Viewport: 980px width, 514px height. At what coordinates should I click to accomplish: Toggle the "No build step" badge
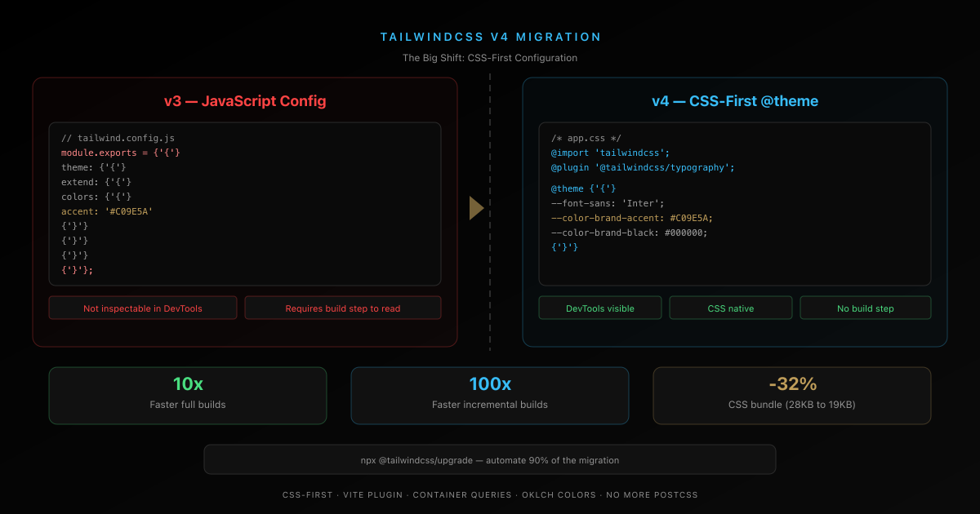(865, 308)
